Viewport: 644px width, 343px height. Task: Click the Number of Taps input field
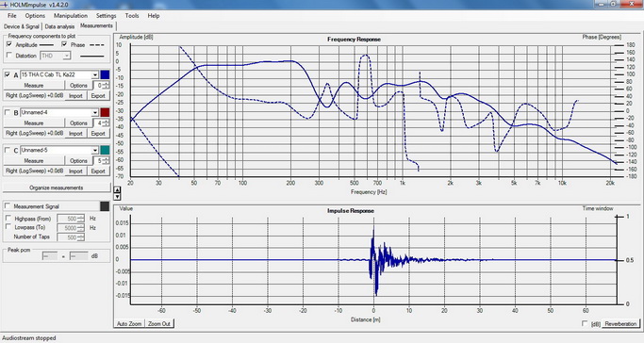[67, 237]
